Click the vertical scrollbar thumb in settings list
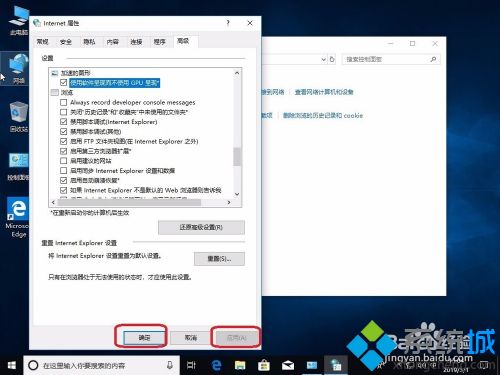This screenshot has height=375, width=500. click(x=237, y=156)
